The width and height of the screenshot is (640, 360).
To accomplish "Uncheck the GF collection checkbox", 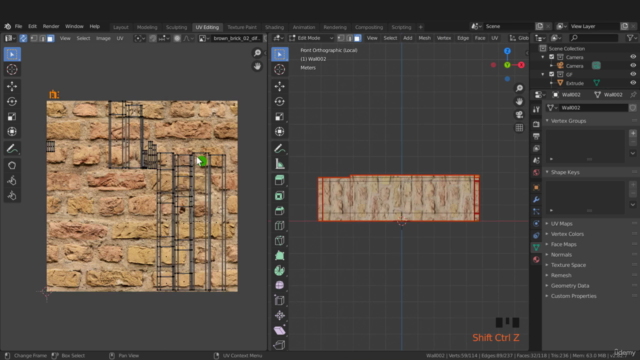I will [x=551, y=74].
